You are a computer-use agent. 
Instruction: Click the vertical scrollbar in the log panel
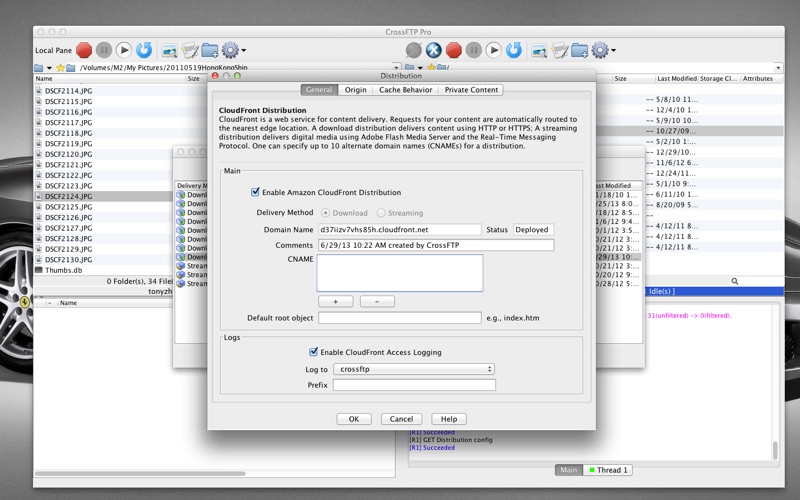pos(775,451)
